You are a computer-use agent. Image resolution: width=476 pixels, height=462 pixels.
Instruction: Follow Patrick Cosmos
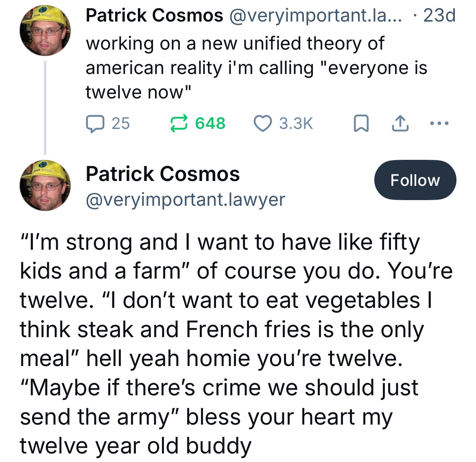point(415,180)
